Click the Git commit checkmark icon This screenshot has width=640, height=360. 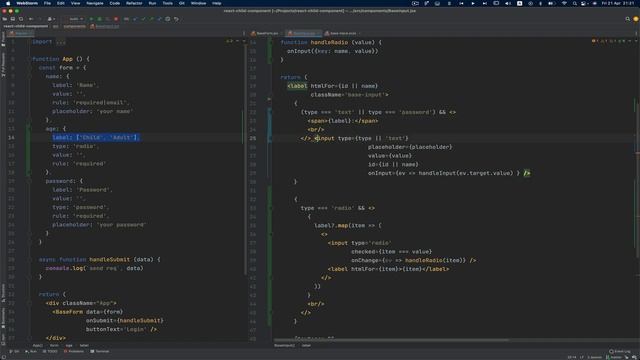pos(143,19)
